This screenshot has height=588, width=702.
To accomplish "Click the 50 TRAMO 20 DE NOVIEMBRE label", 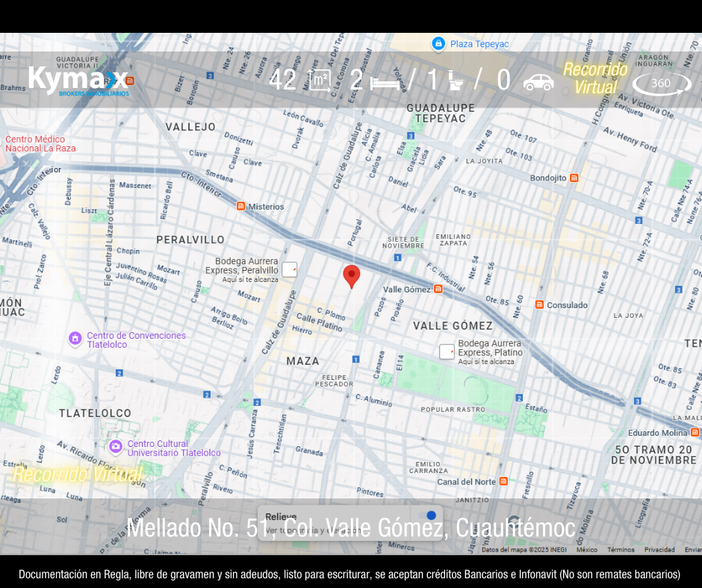I will tap(653, 454).
